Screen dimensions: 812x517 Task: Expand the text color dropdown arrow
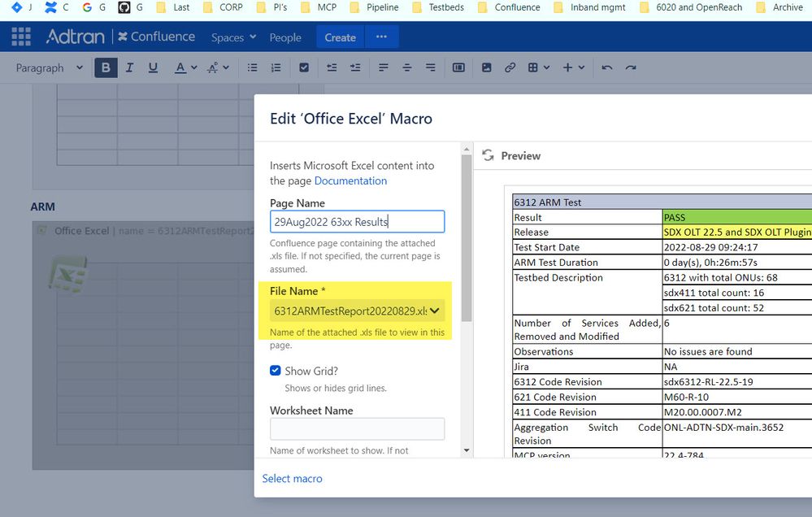pos(194,67)
